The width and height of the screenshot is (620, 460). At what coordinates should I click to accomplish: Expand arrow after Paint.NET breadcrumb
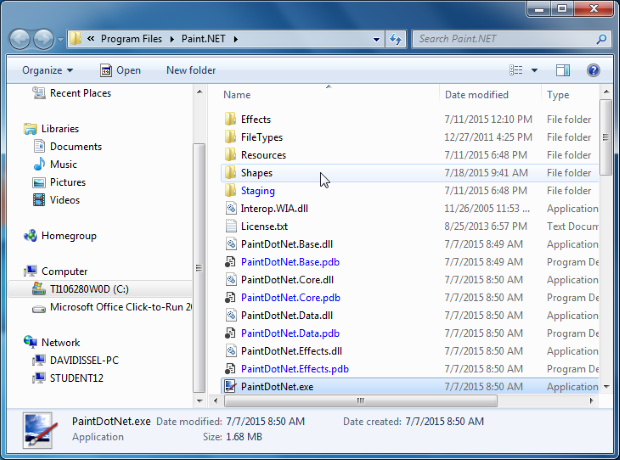tap(236, 39)
